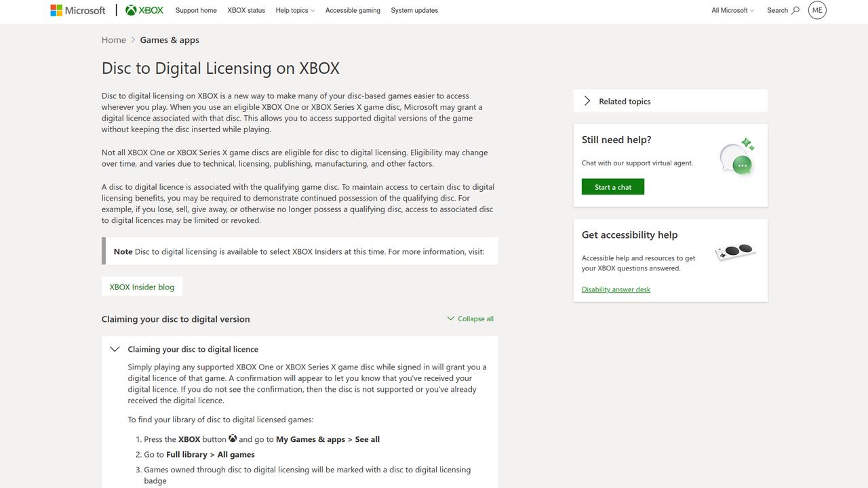
Task: Open the search magnifier icon
Action: tap(795, 10)
